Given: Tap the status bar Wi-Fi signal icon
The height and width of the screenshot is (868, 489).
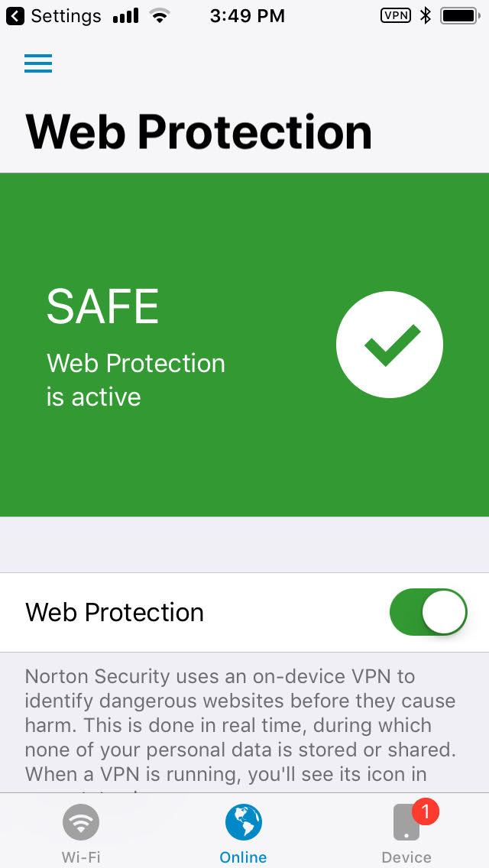Looking at the screenshot, I should [160, 15].
